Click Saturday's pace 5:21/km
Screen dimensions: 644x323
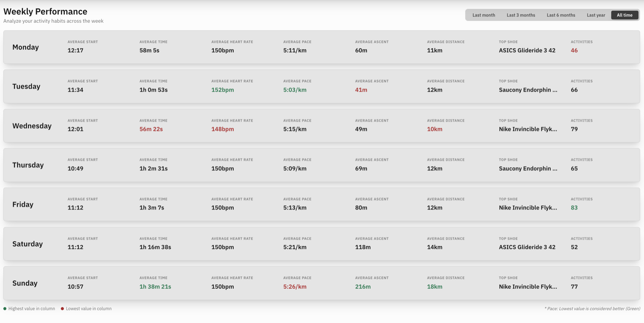295,247
